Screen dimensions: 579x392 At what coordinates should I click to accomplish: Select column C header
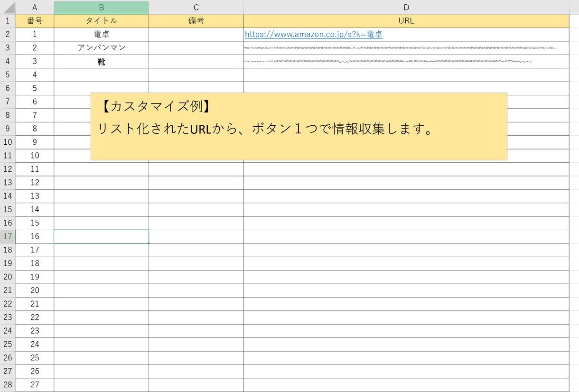pos(196,7)
